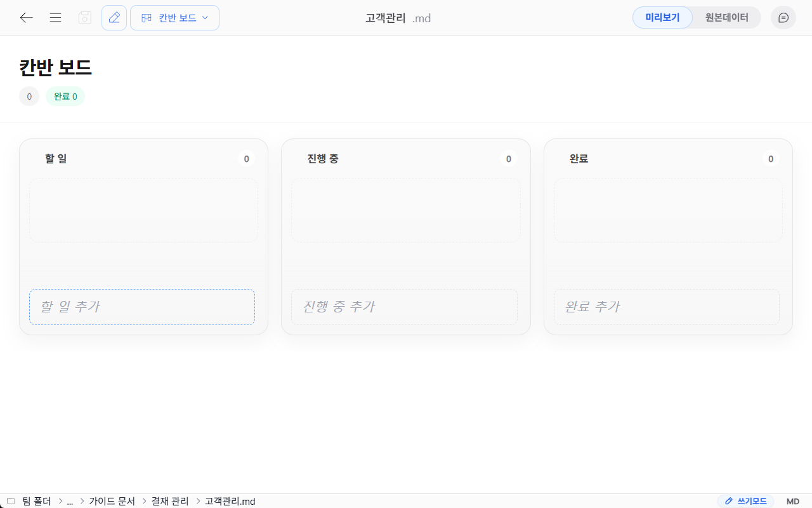Click the total count 0 badge
Image resolution: width=812 pixels, height=508 pixels.
[29, 97]
